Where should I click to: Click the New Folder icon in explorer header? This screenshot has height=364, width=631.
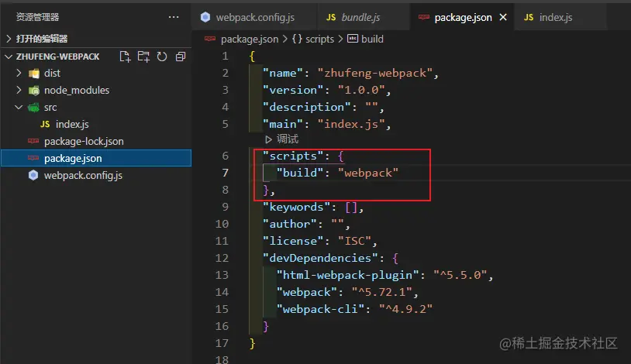[x=143, y=57]
